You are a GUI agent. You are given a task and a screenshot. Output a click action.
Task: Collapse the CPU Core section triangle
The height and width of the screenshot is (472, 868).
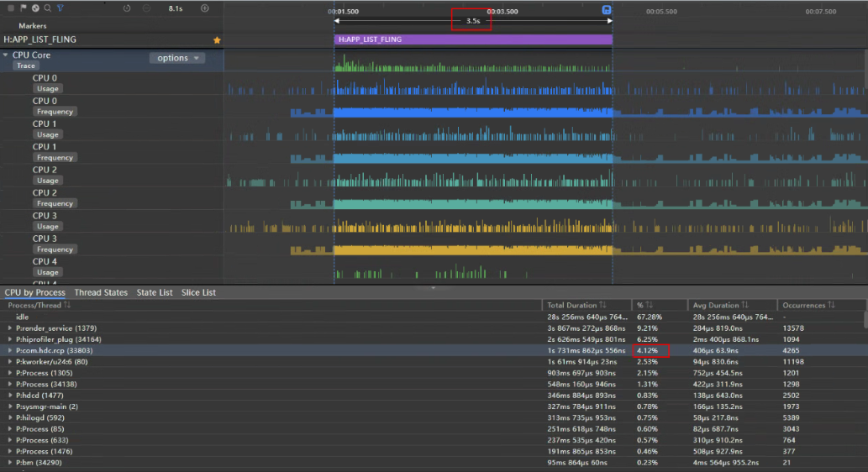[x=6, y=55]
